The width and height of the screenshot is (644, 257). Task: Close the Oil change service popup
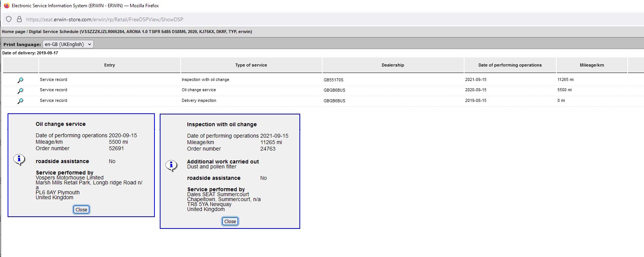(81, 210)
